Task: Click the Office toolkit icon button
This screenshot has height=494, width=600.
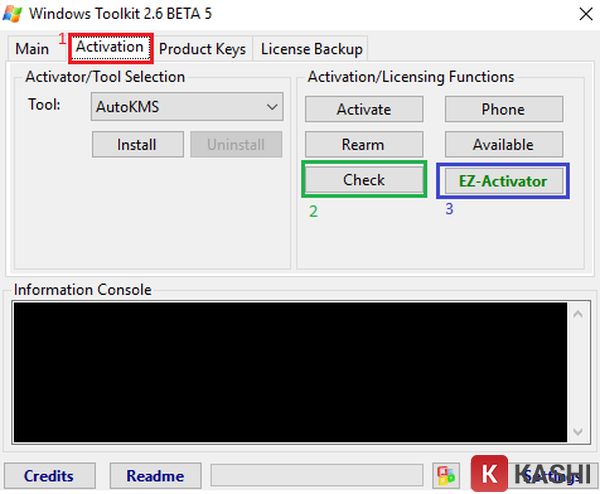Action: point(446,476)
